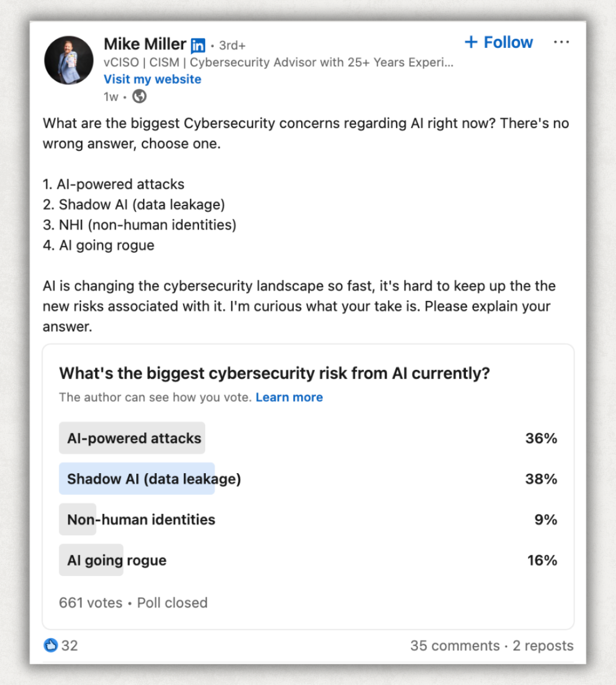
Task: Open the three-dot post options menu
Action: tap(561, 42)
